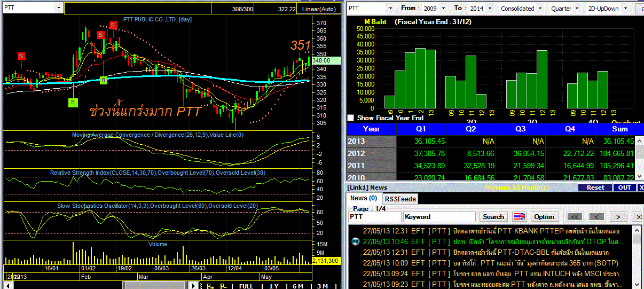Image resolution: width=644 pixels, height=289 pixels.
Task: Click the F+ zoom-in chart icon
Action: click(210, 286)
